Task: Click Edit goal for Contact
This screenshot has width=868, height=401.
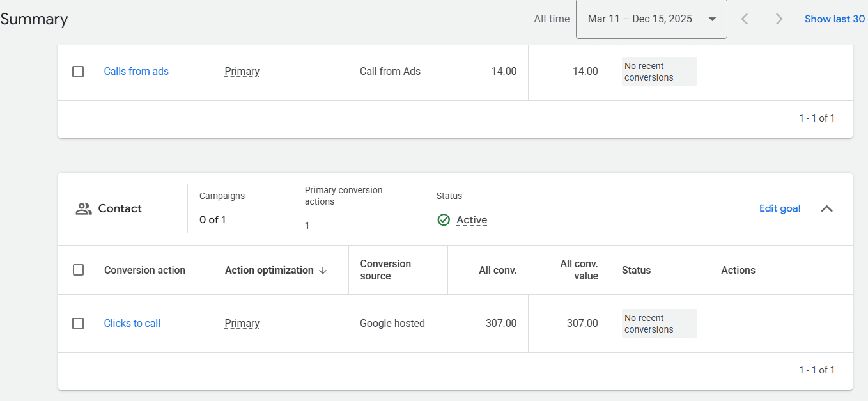Action: (779, 208)
